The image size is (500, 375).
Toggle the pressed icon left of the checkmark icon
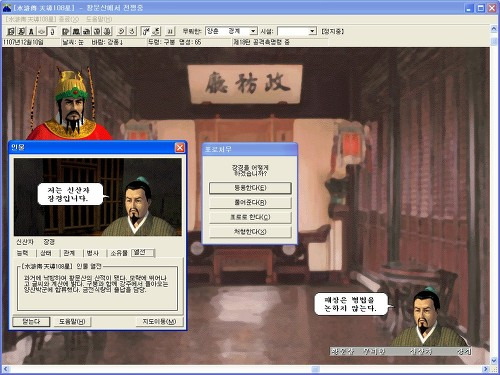[146, 31]
